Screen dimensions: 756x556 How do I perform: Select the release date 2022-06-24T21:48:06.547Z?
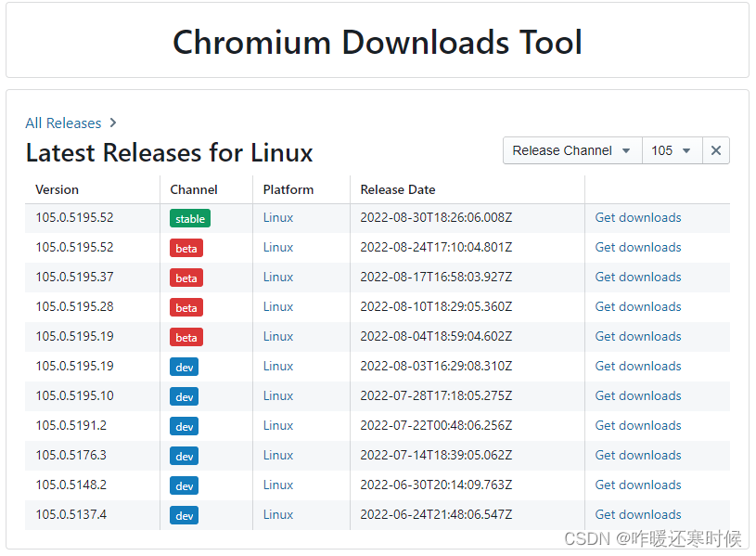[436, 514]
